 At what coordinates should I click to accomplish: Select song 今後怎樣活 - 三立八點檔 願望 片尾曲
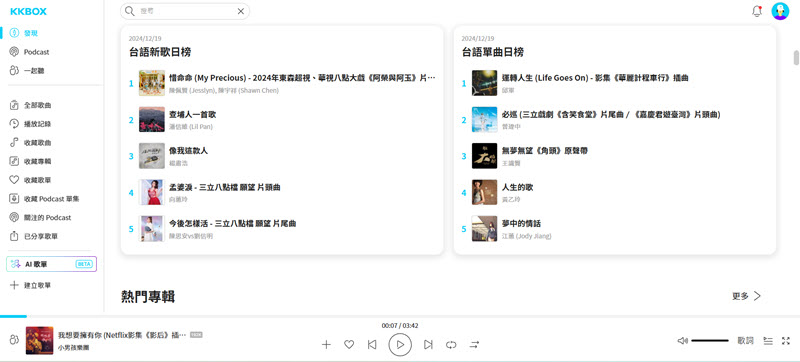tap(233, 223)
